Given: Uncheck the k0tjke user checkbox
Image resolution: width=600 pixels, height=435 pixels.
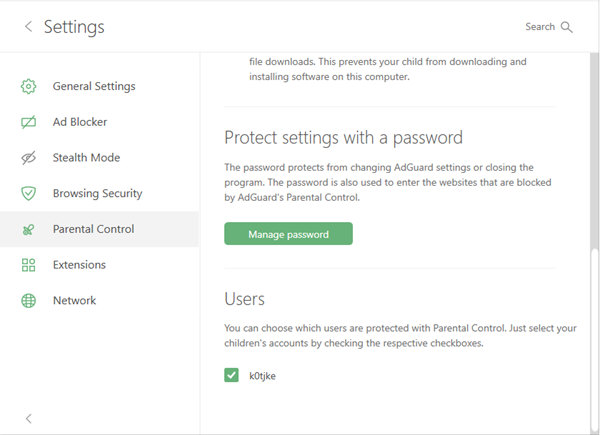Looking at the screenshot, I should pos(231,375).
